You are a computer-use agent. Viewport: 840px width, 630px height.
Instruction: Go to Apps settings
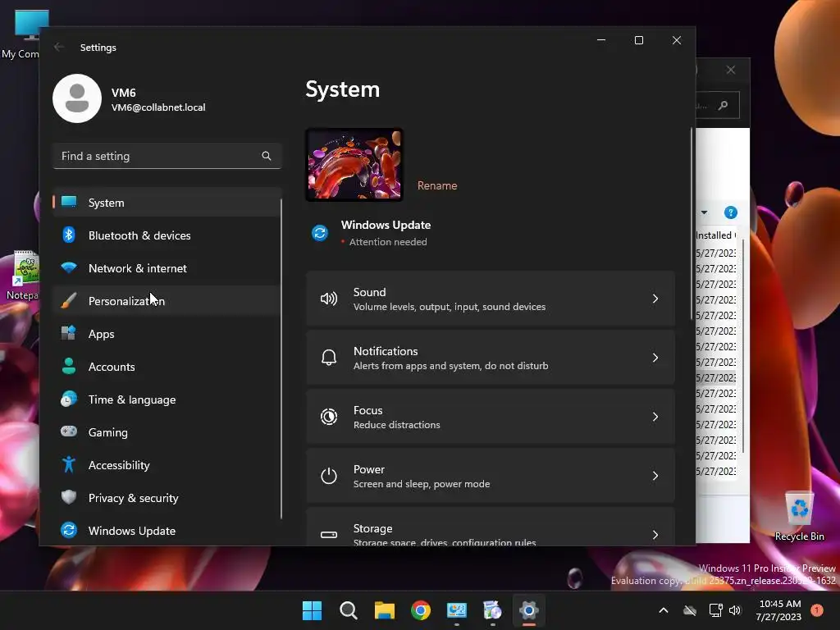click(x=166, y=334)
